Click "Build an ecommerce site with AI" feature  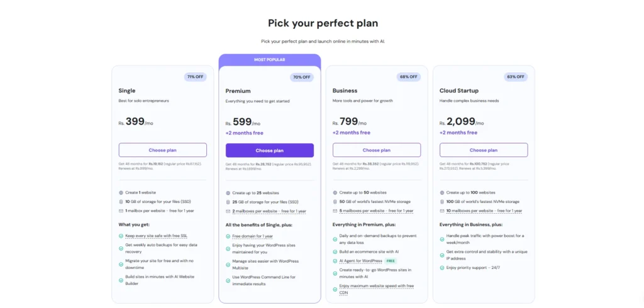pyautogui.click(x=369, y=251)
